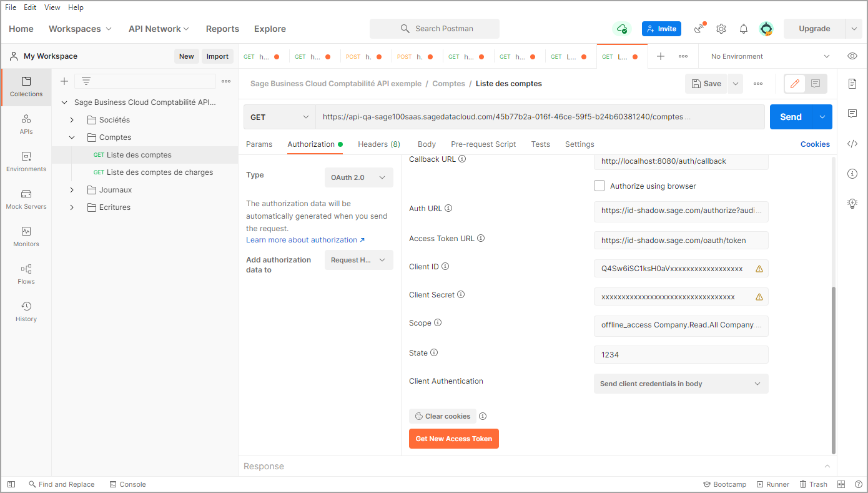Open the related requests lightbulb icon
Viewport: 868px width, 493px height.
(852, 203)
